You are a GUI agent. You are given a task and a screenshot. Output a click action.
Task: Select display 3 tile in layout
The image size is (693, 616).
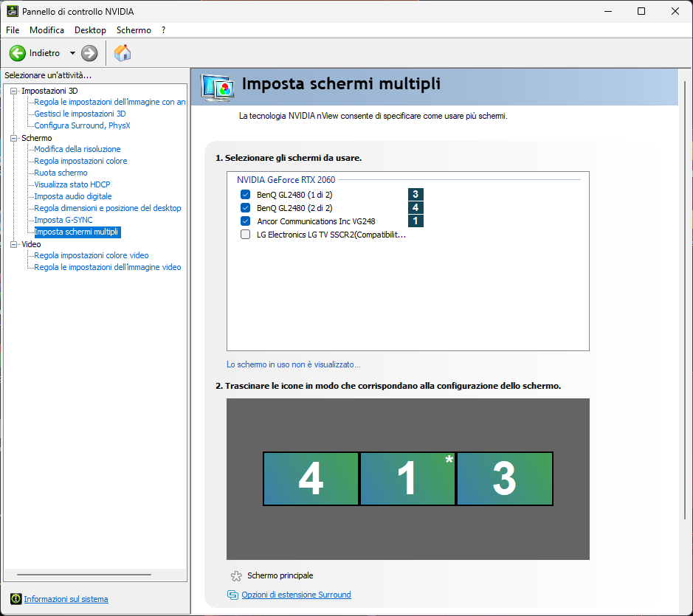click(505, 479)
